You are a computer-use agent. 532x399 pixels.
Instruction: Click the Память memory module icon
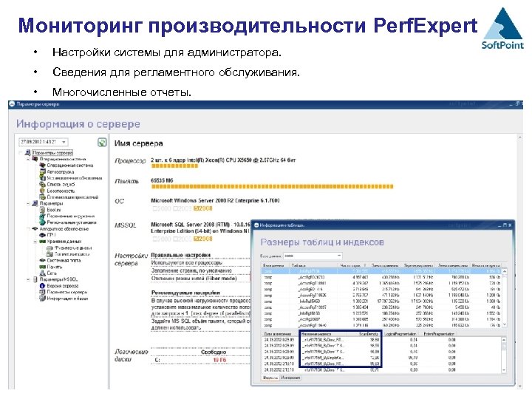[42, 267]
